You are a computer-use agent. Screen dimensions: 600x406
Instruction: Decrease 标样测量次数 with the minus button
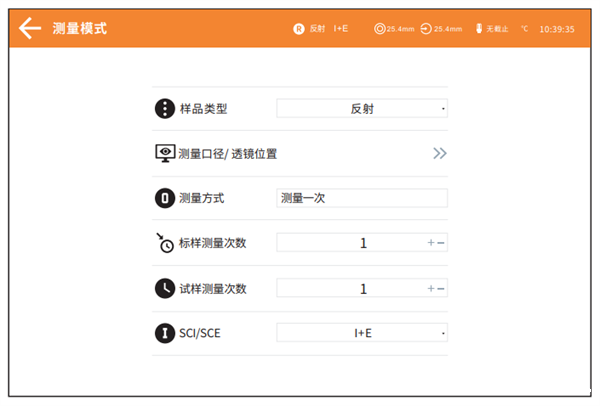pyautogui.click(x=441, y=243)
